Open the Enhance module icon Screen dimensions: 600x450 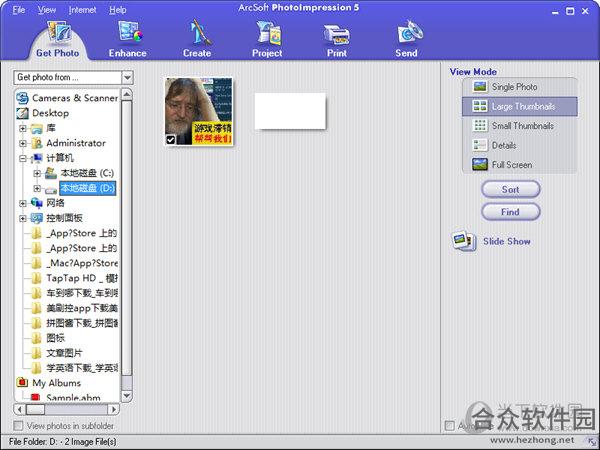pos(129,31)
